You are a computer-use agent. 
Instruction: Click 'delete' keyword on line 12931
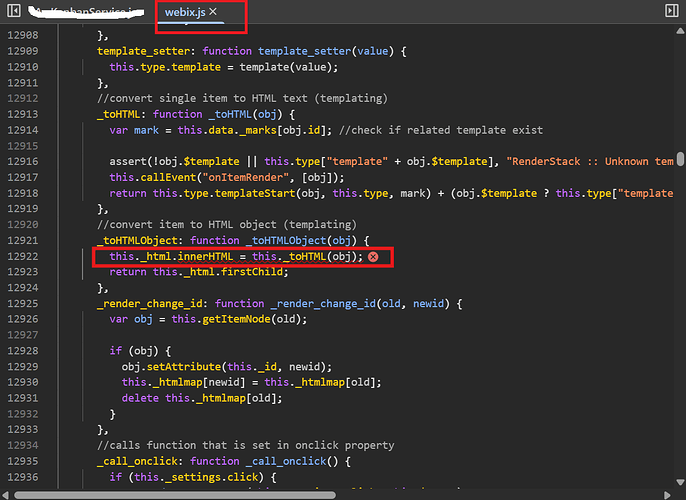pos(140,398)
